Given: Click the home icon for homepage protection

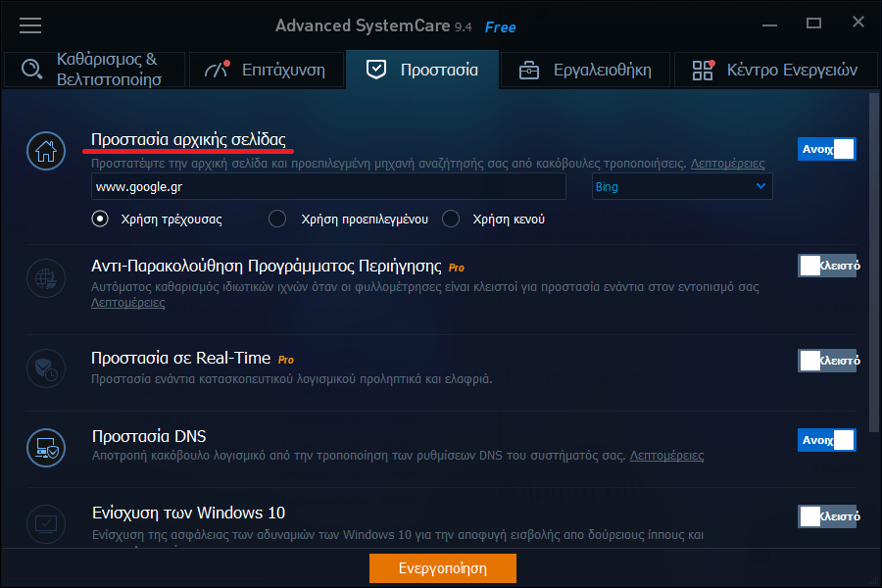Looking at the screenshot, I should [46, 151].
